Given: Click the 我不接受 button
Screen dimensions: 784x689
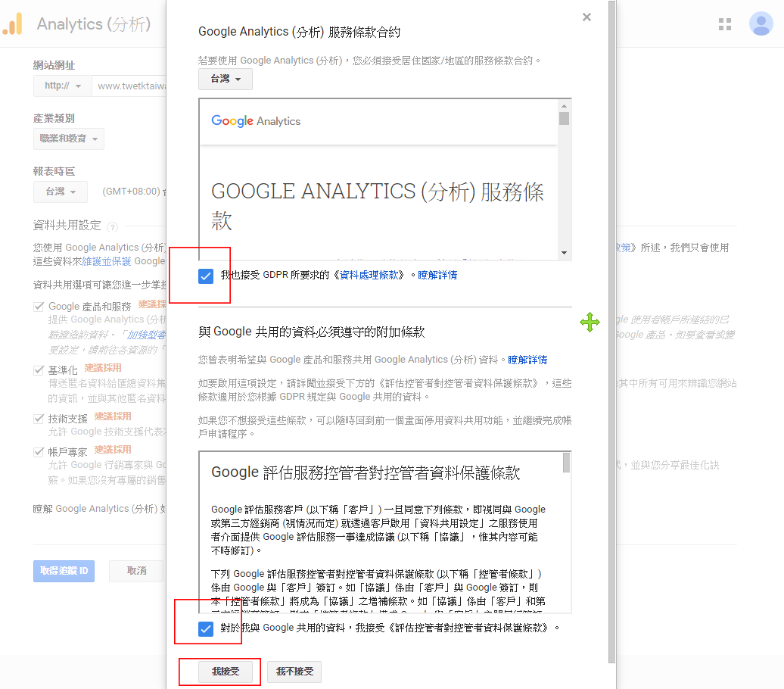Looking at the screenshot, I should click(x=294, y=672).
